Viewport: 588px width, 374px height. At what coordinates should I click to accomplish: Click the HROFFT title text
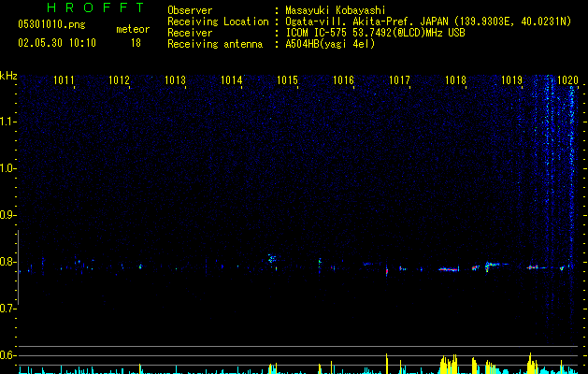(x=95, y=7)
